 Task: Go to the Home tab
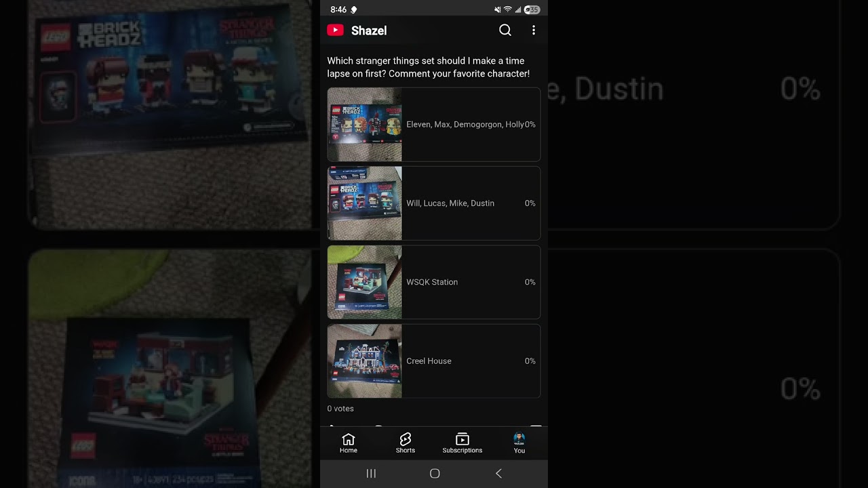[x=349, y=443]
